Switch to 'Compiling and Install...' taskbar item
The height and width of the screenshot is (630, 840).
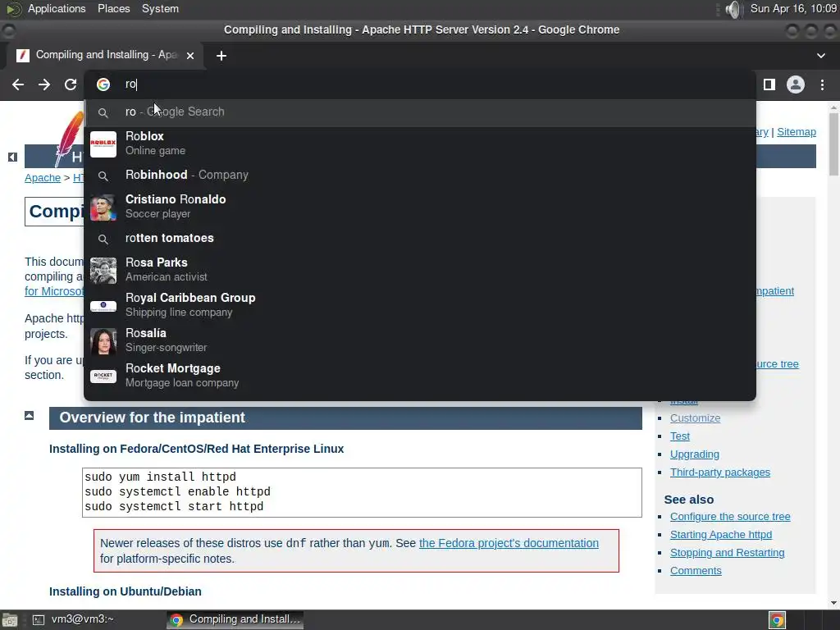[235, 619]
